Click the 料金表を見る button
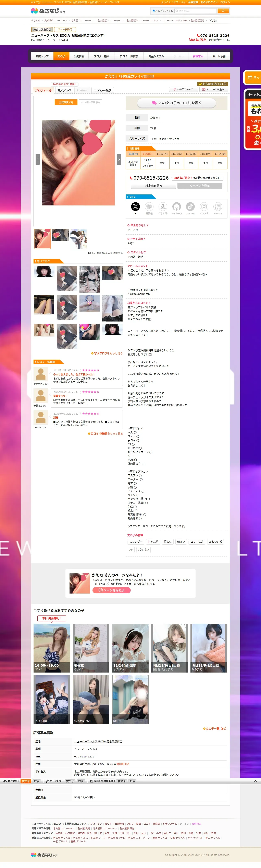Viewport: 261px width, 868px height. [x=153, y=186]
